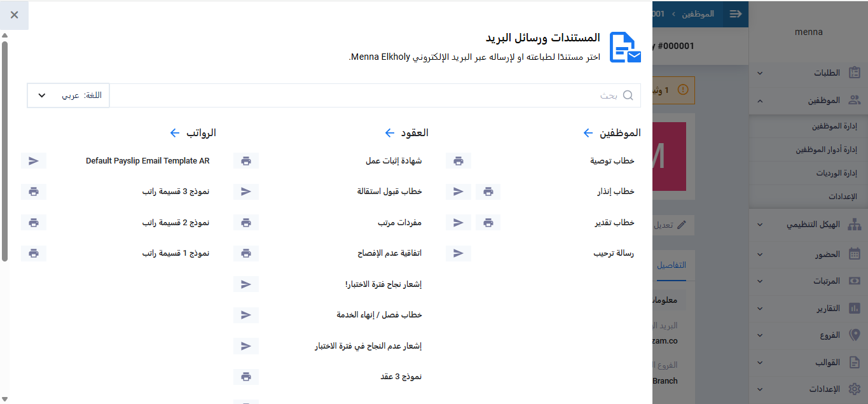The width and height of the screenshot is (868, 404).
Task: Close the documents and emails panel
Action: (14, 15)
